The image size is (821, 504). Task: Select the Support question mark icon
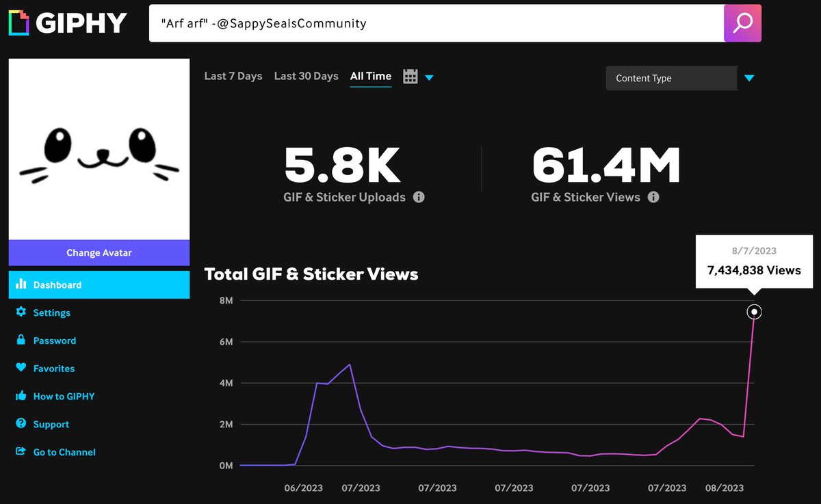[21, 424]
